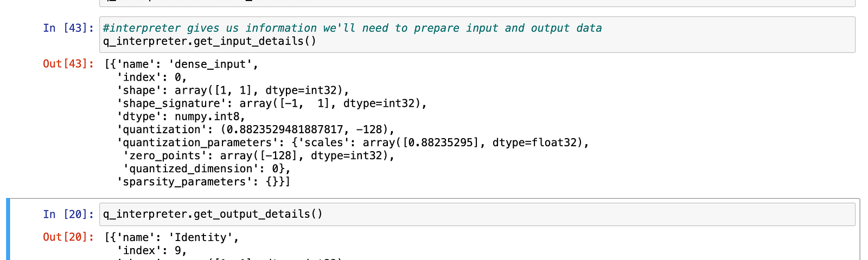Click the In [43] code cell input

(477, 35)
